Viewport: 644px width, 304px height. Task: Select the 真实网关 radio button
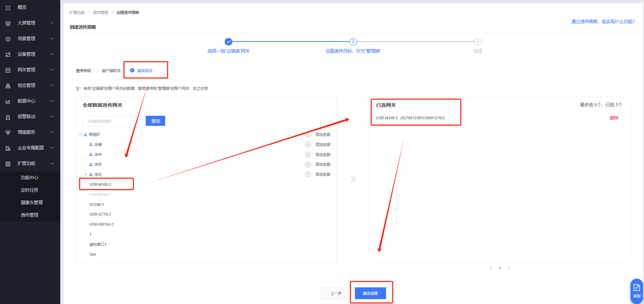tap(132, 70)
